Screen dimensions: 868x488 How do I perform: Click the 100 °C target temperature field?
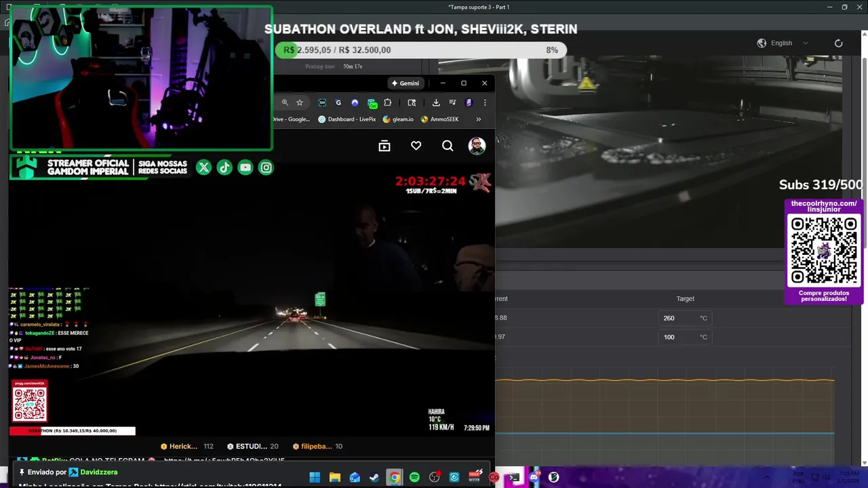click(x=686, y=337)
